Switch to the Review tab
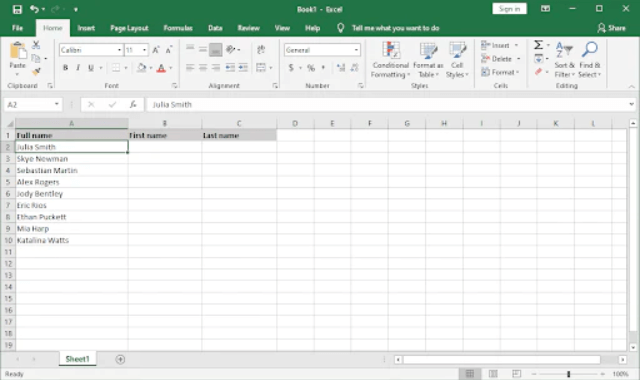This screenshot has height=380, width=640. click(249, 28)
